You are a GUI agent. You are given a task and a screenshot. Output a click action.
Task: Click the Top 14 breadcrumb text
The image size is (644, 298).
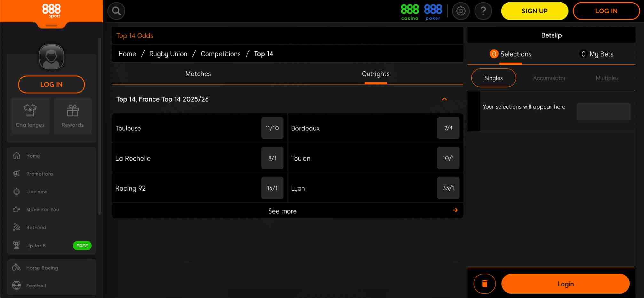click(263, 54)
